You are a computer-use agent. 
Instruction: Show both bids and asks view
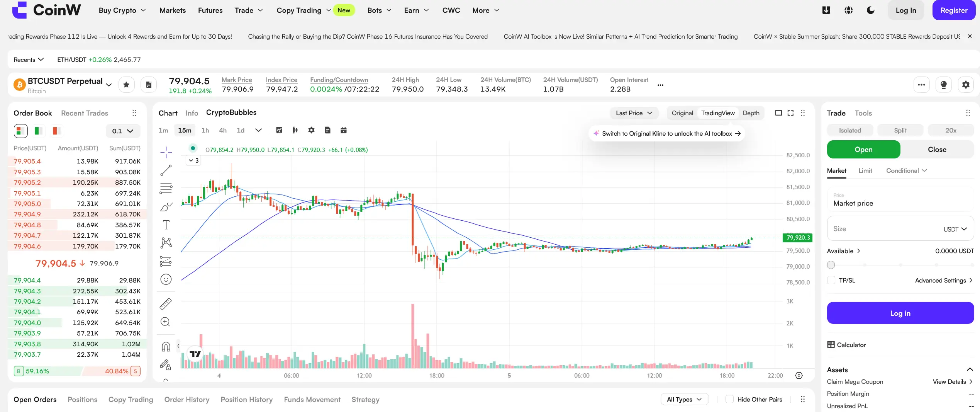click(x=21, y=131)
